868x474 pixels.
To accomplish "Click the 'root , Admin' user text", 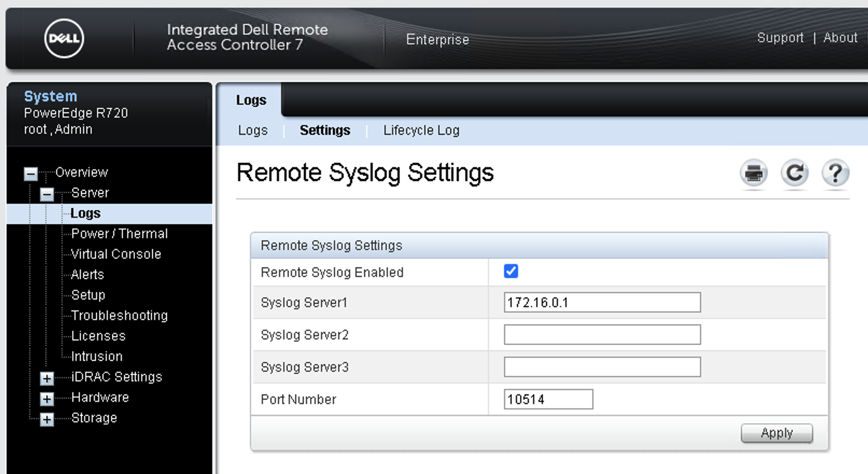I will point(58,130).
